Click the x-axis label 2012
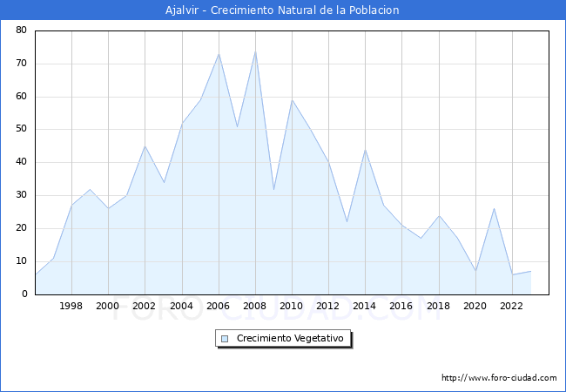The width and height of the screenshot is (566, 392). pos(327,306)
